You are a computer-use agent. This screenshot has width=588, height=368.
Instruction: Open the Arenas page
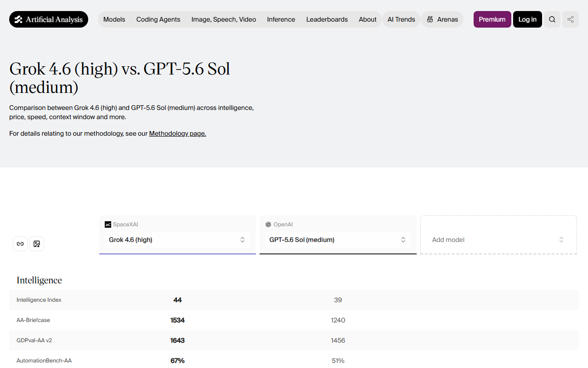442,19
